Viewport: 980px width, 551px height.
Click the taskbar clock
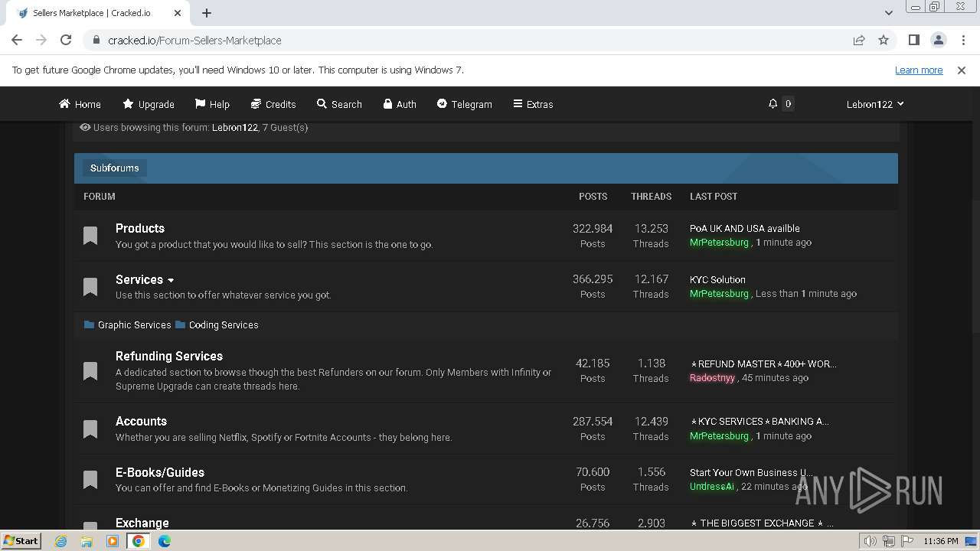(x=941, y=541)
